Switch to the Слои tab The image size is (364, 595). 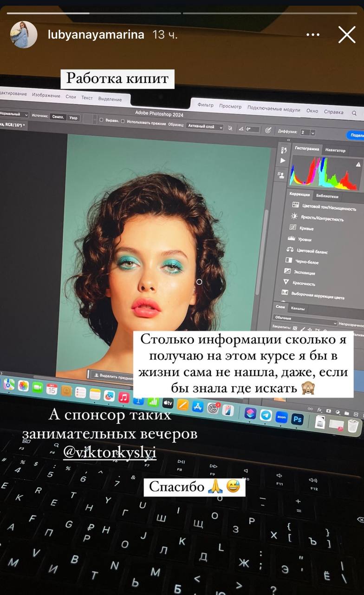click(280, 307)
